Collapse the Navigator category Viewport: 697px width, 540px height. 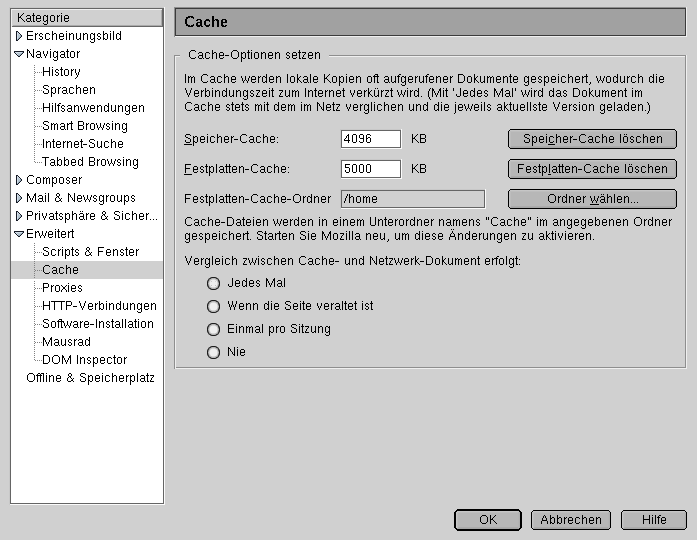[19, 54]
